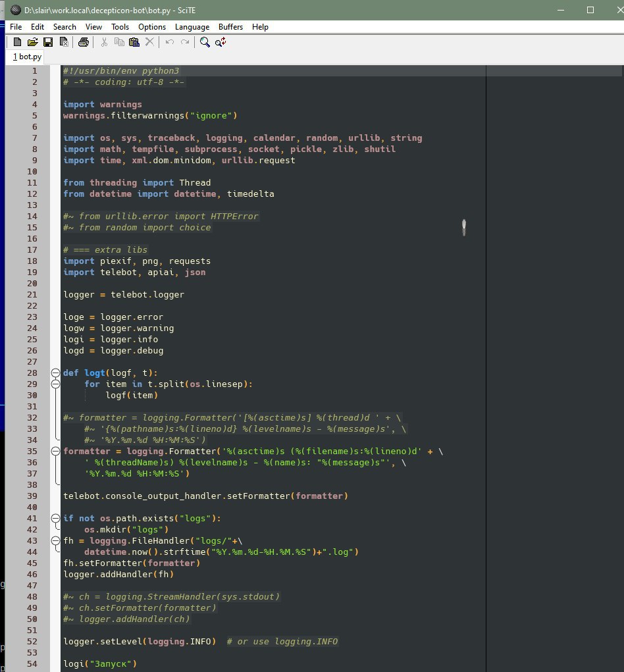Click 'import telebot, apiai, json' line
The height and width of the screenshot is (672, 624).
click(x=134, y=272)
